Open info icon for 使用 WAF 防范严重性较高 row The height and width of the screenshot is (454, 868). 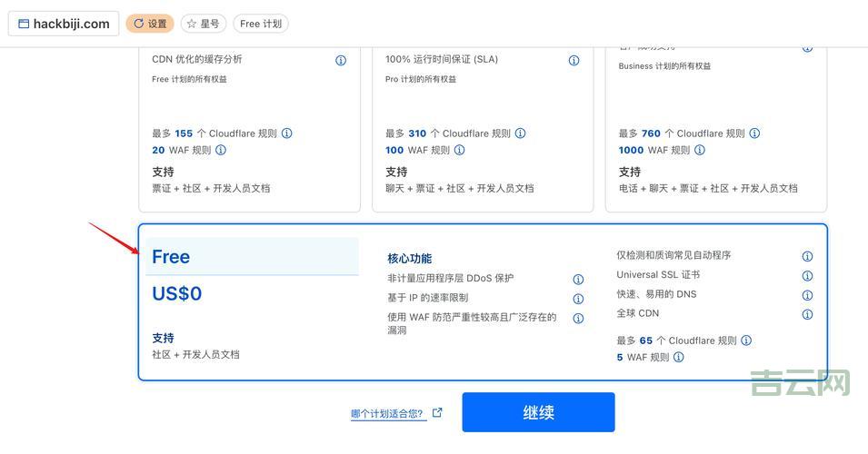[578, 319]
